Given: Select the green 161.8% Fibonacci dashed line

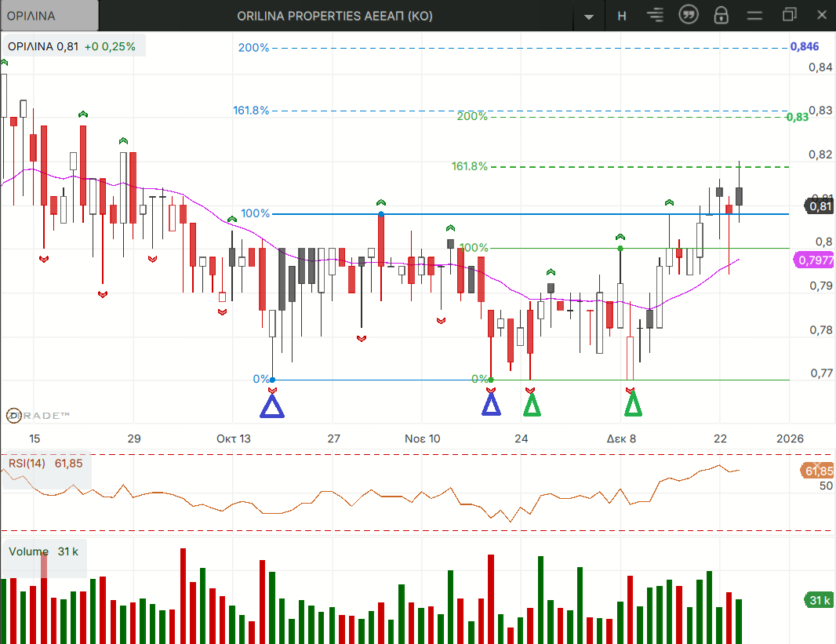Looking at the screenshot, I should click(x=627, y=167).
